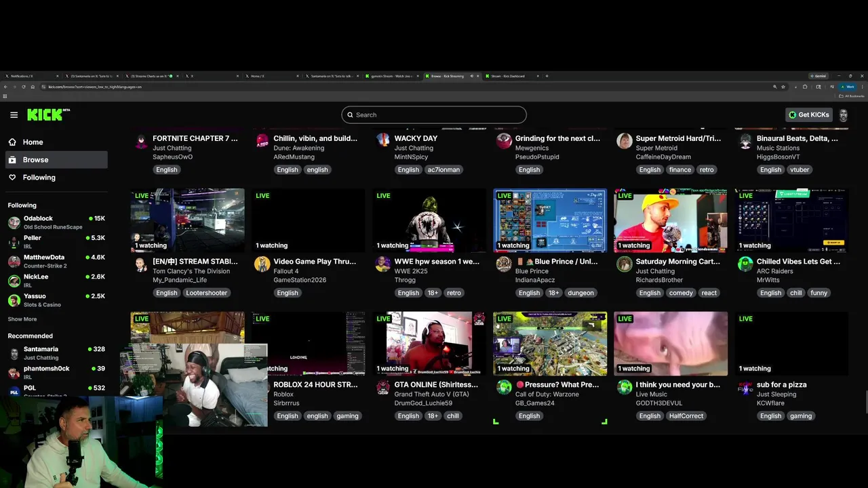
Task: Open the streamer avatar beside Saturday Morning Cartoons
Action: [x=625, y=264]
